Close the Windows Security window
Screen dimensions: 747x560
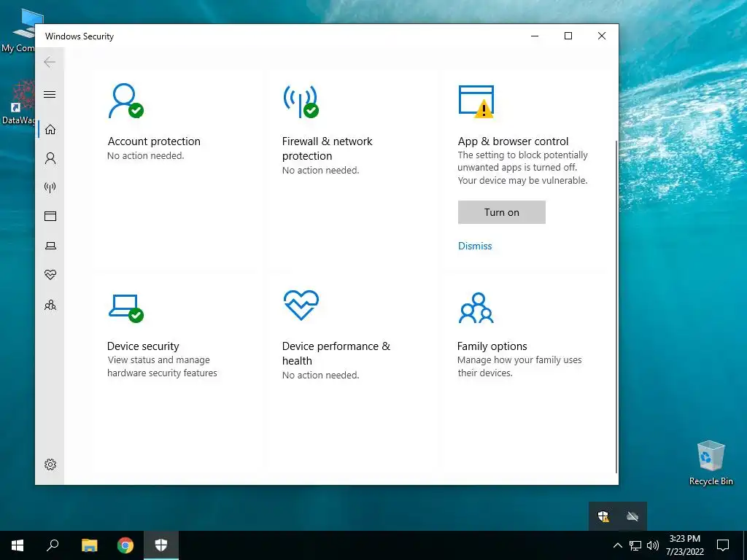tap(602, 36)
